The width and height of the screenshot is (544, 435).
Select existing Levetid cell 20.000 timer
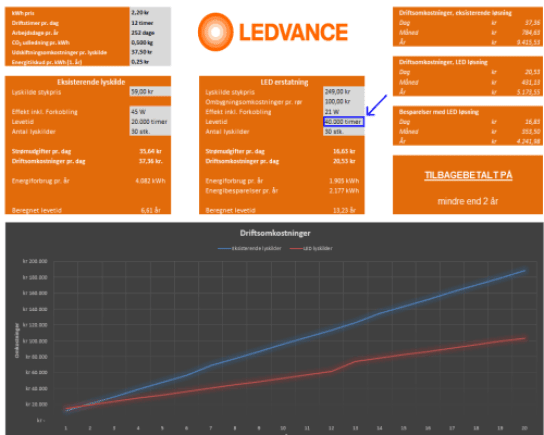click(150, 121)
